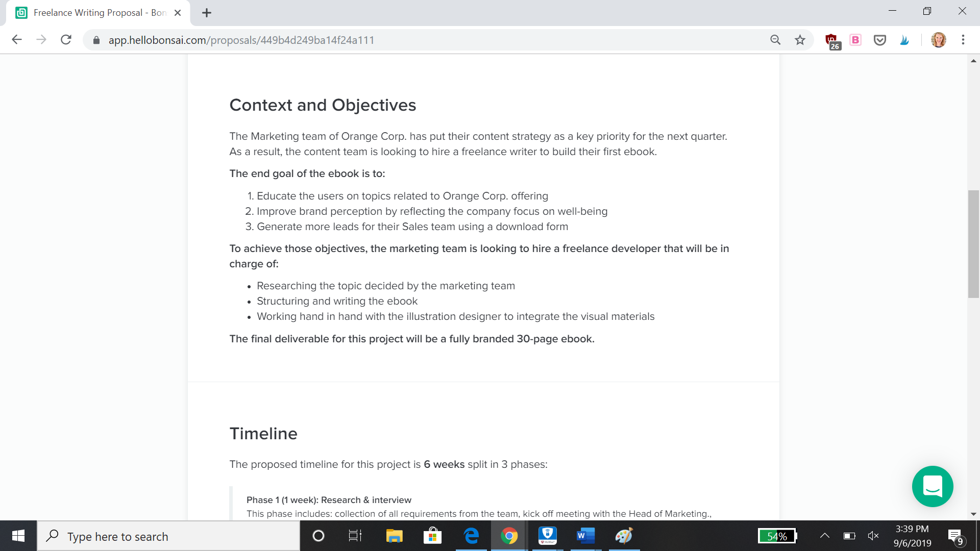This screenshot has height=551, width=980.
Task: Click the "6 weeks" bold text
Action: click(x=444, y=464)
